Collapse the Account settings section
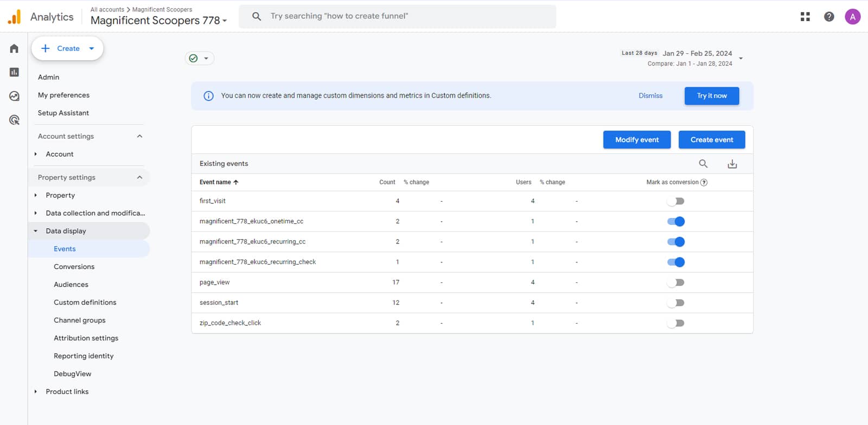 click(x=139, y=136)
